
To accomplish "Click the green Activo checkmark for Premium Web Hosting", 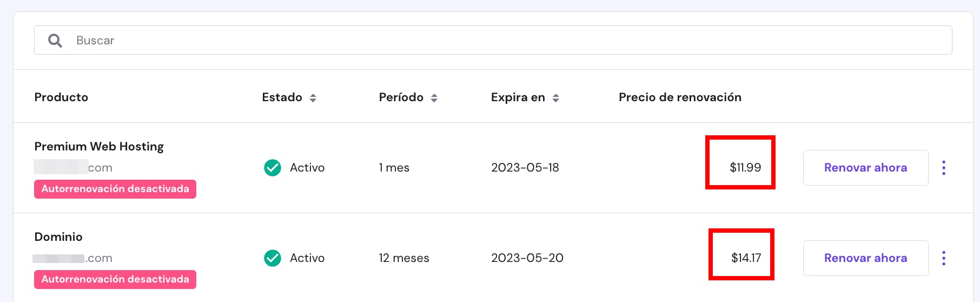I will tap(273, 168).
